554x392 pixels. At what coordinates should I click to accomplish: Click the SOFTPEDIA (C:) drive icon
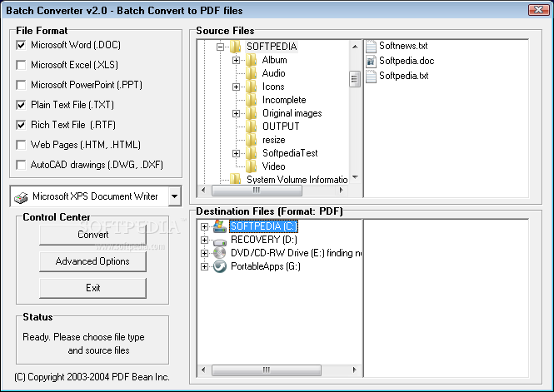[220, 226]
